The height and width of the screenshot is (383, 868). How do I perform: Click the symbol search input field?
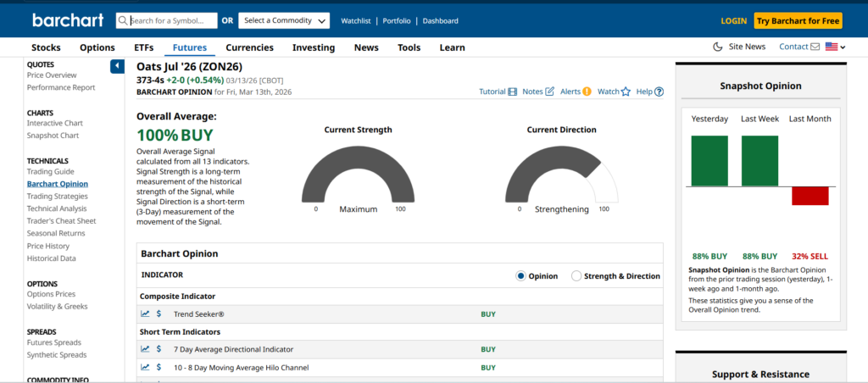pyautogui.click(x=173, y=20)
